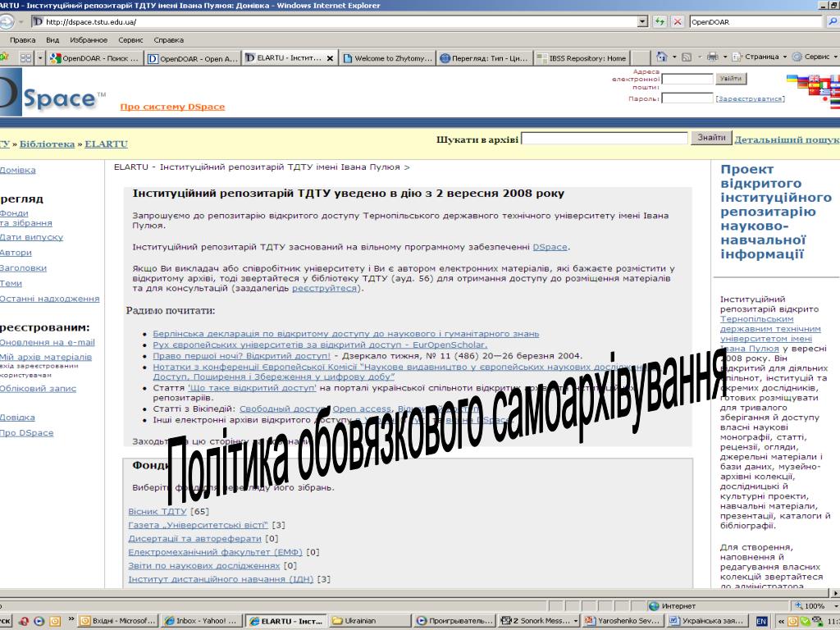This screenshot has height=630, width=840.
Task: Click the Шукати в архіві search field
Action: [x=605, y=138]
